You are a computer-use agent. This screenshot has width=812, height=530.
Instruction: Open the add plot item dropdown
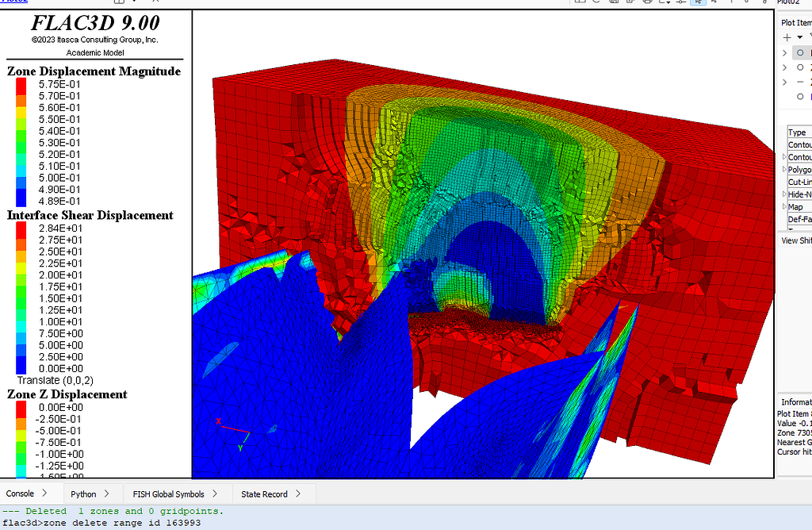pyautogui.click(x=799, y=36)
